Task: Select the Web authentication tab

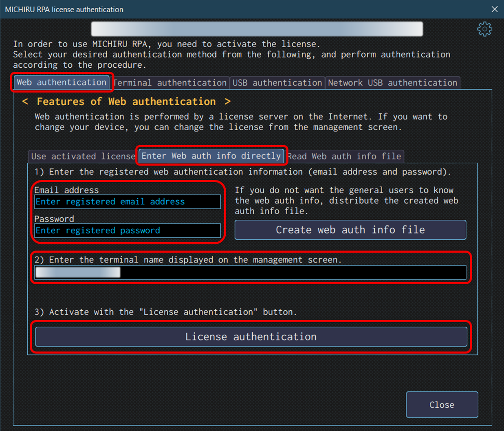Action: pyautogui.click(x=62, y=82)
